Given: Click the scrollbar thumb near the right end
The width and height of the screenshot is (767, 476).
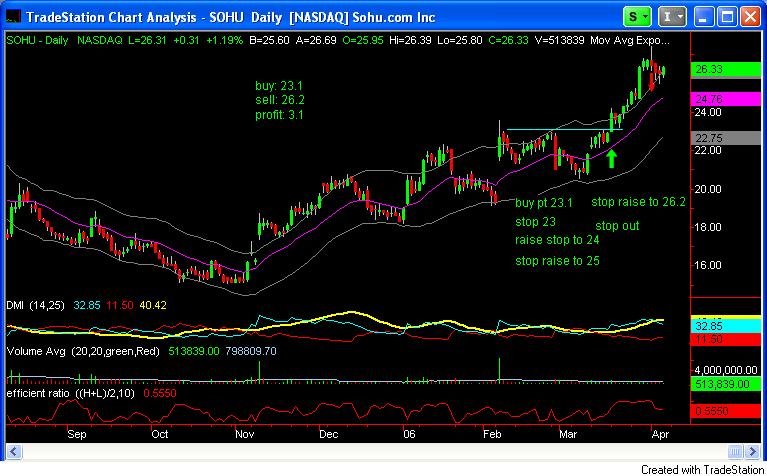Looking at the screenshot, I should (x=736, y=451).
